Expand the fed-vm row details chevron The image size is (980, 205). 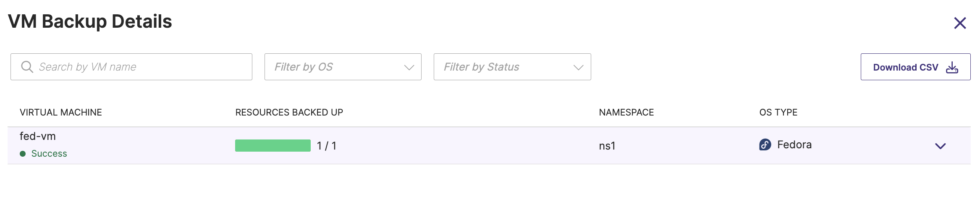(x=940, y=146)
